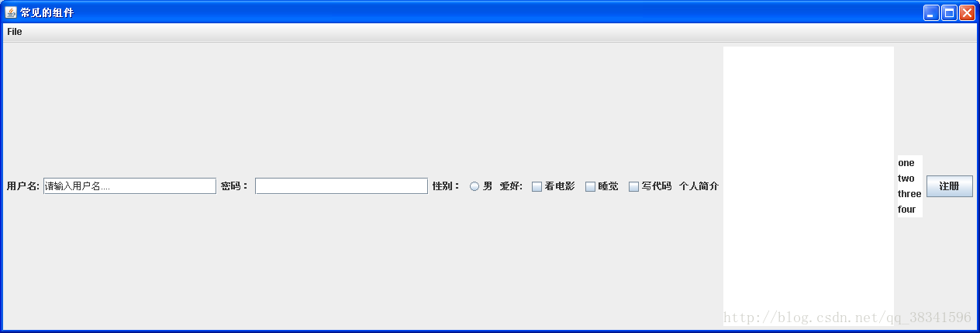This screenshot has height=333, width=980.
Task: Tick the 睡觉 checkbox
Action: tap(590, 186)
